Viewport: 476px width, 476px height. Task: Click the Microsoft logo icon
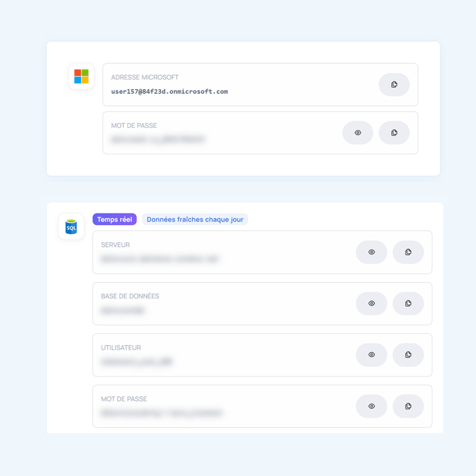82,76
